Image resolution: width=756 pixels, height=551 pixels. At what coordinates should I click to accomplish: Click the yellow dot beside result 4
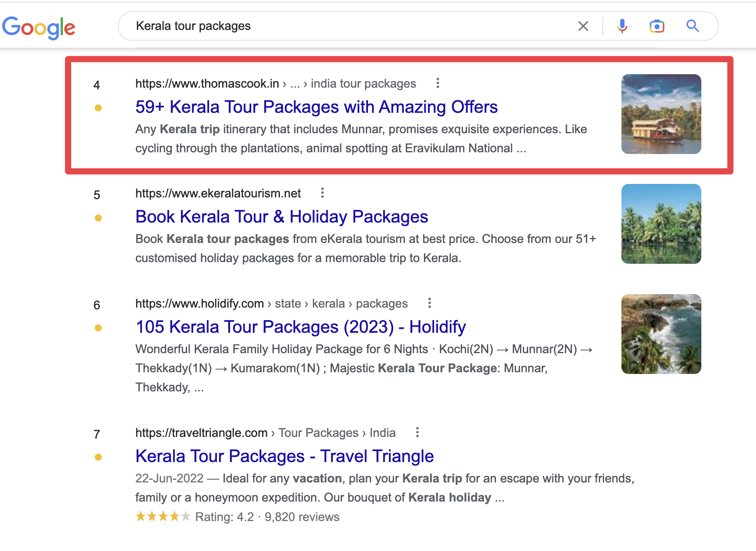pyautogui.click(x=98, y=108)
